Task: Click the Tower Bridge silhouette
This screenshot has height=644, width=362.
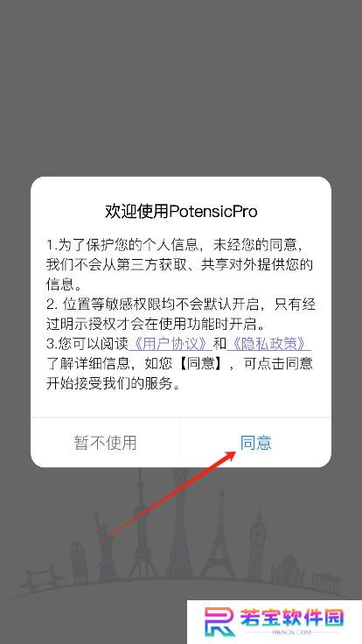Action: click(40, 577)
